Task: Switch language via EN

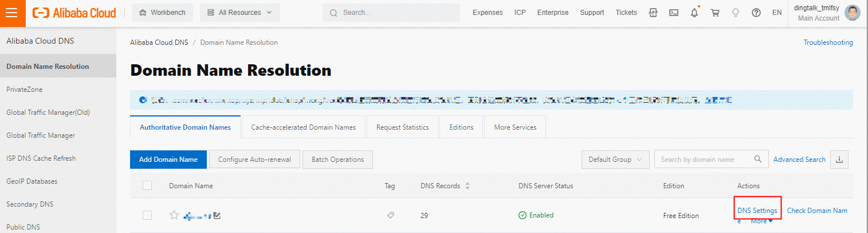Action: (777, 13)
